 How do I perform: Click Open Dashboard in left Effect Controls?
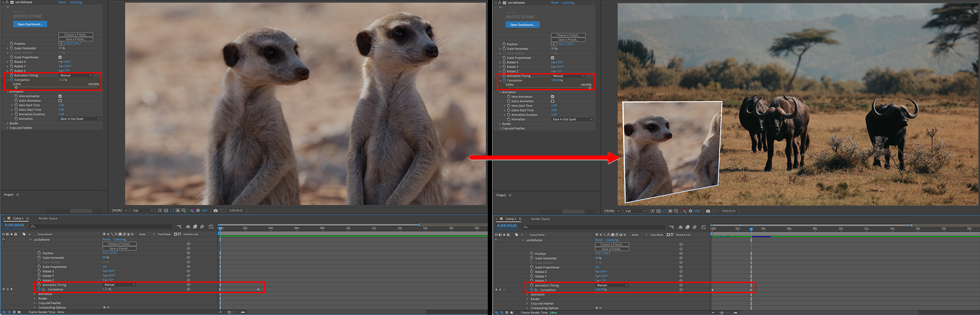30,24
